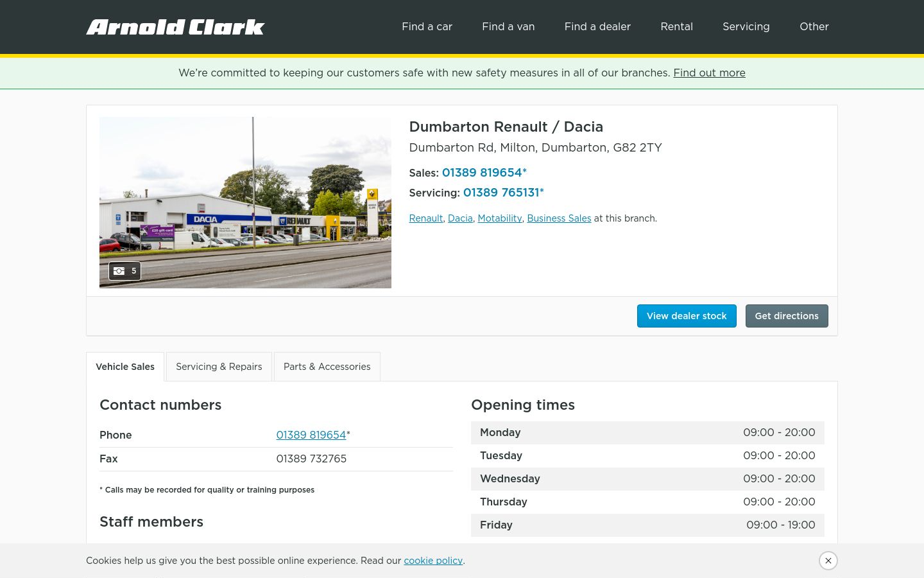Viewport: 924px width, 578px height.
Task: Click Get directions button
Action: coord(787,316)
